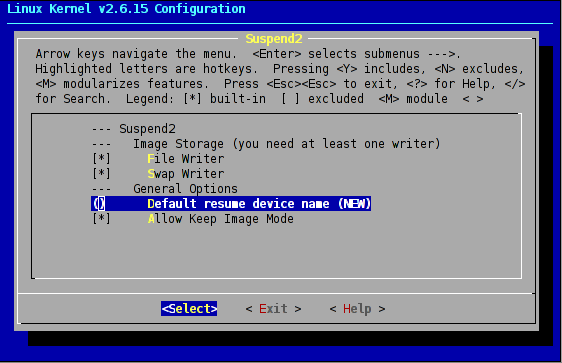
Task: Click the modularizes features instruction line
Action: pos(280,83)
